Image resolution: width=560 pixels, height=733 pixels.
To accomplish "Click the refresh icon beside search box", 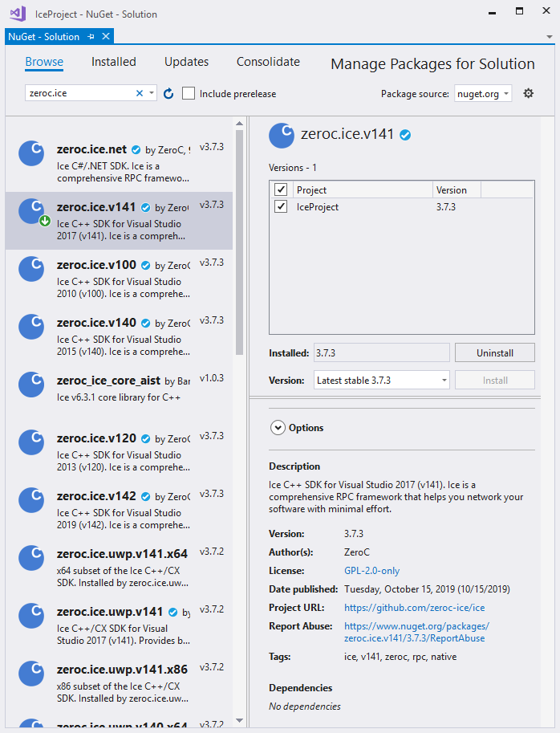I will 168,94.
